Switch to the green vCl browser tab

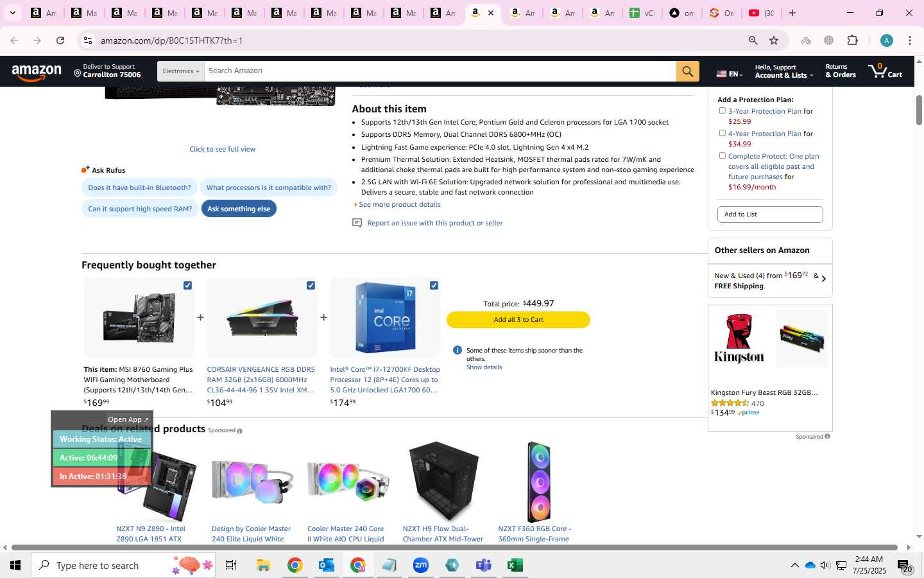click(x=642, y=13)
